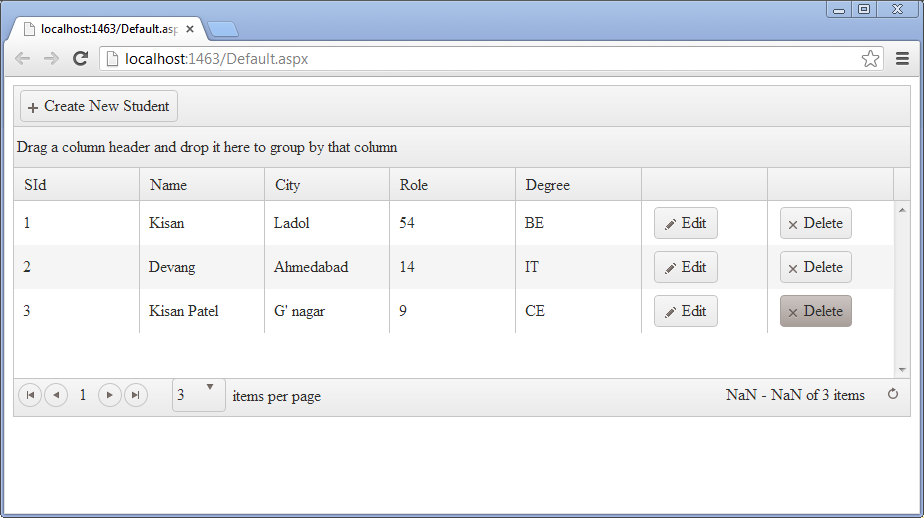
Task: Go to the previous grid page
Action: coord(56,395)
